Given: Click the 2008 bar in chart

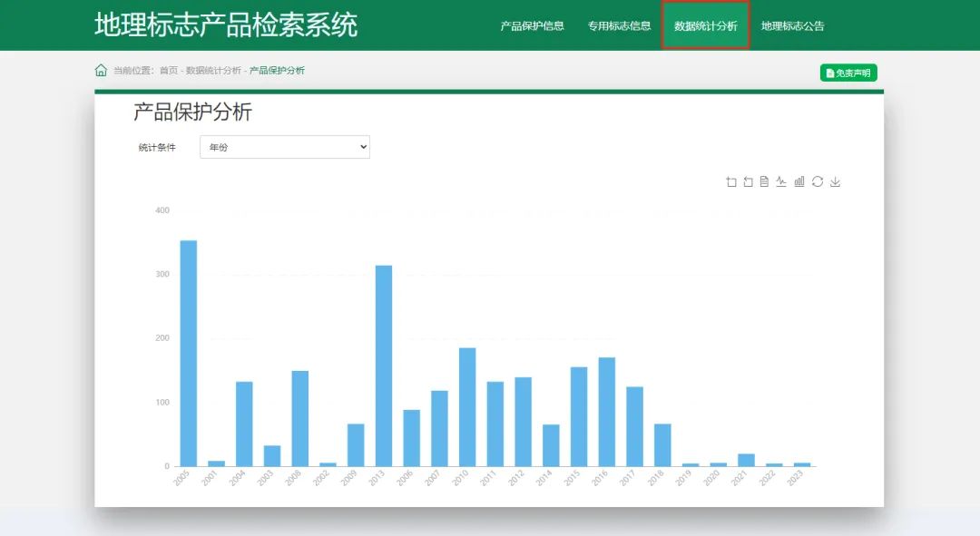Looking at the screenshot, I should coord(300,419).
